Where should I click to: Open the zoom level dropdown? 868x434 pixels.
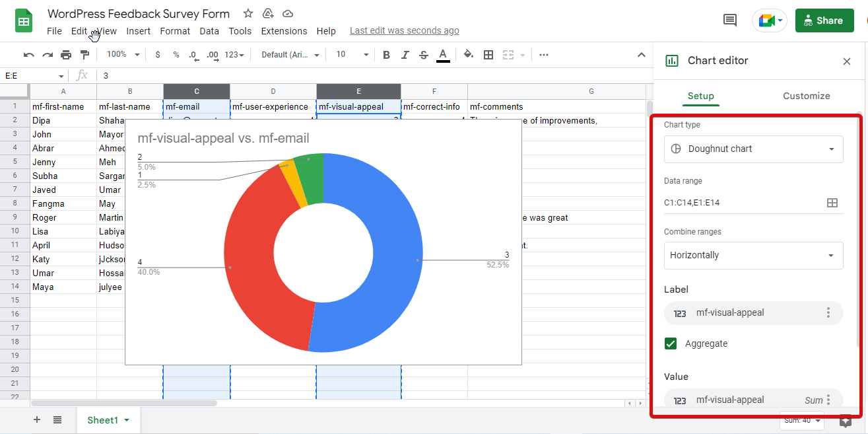click(x=123, y=55)
